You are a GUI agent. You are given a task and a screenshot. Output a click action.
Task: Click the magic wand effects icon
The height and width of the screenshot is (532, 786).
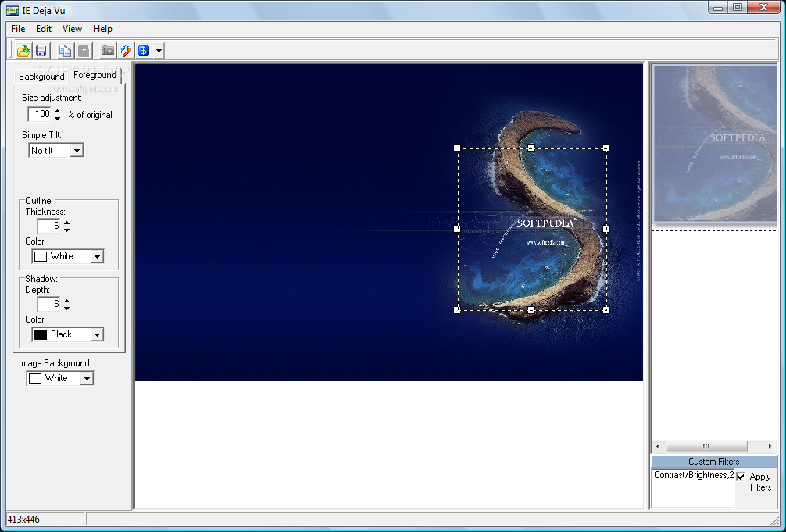(x=126, y=51)
